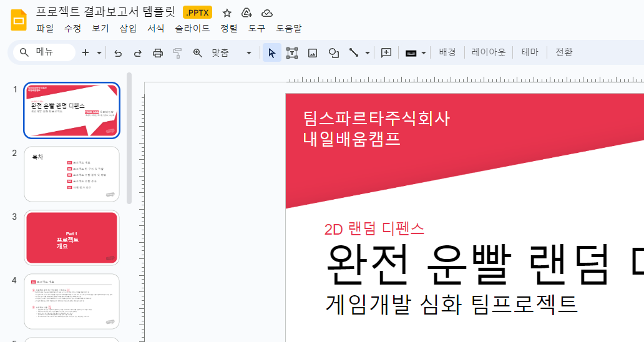The image size is (644, 342).
Task: Click the 테마 theme button
Action: (530, 52)
